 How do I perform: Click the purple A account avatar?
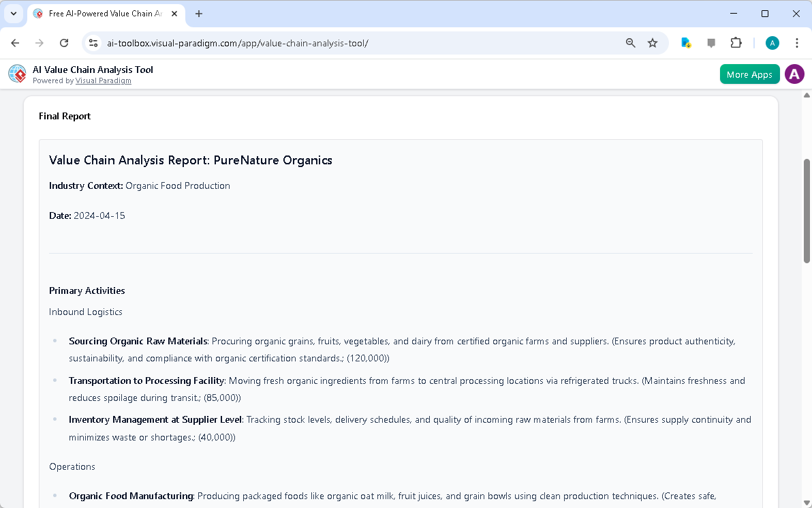[x=794, y=74]
